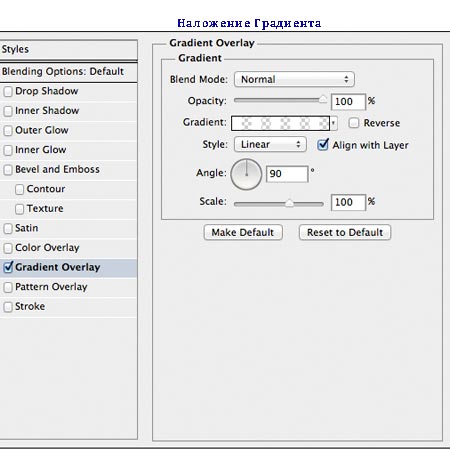Select the Inner Glow row label
450x461 pixels.
41,150
